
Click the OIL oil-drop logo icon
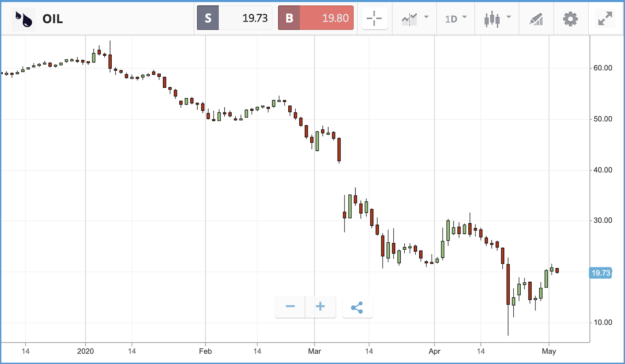[x=23, y=19]
